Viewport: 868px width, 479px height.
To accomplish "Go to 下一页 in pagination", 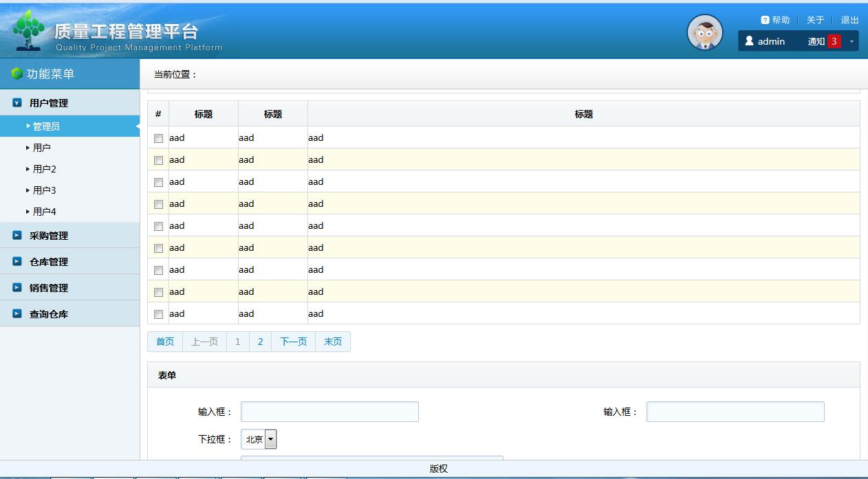I will [x=293, y=342].
